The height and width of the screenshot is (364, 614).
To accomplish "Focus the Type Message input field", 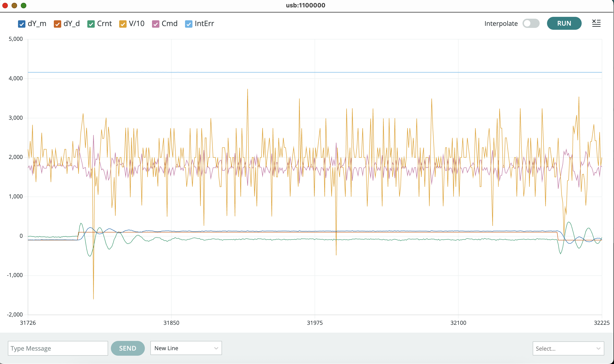I will coord(58,348).
